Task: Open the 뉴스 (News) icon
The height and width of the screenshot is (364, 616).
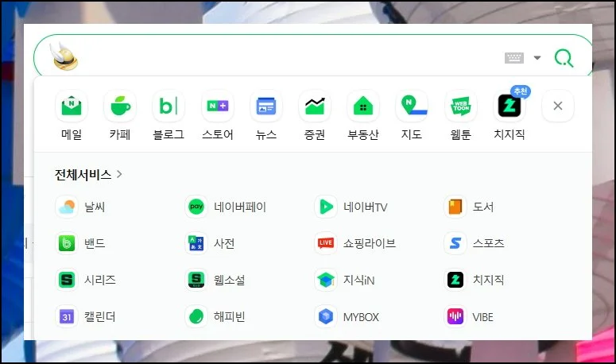Action: point(266,106)
